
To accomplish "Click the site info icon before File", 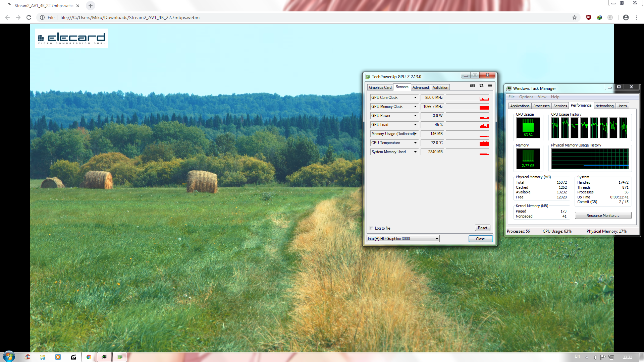I will pos(42,17).
